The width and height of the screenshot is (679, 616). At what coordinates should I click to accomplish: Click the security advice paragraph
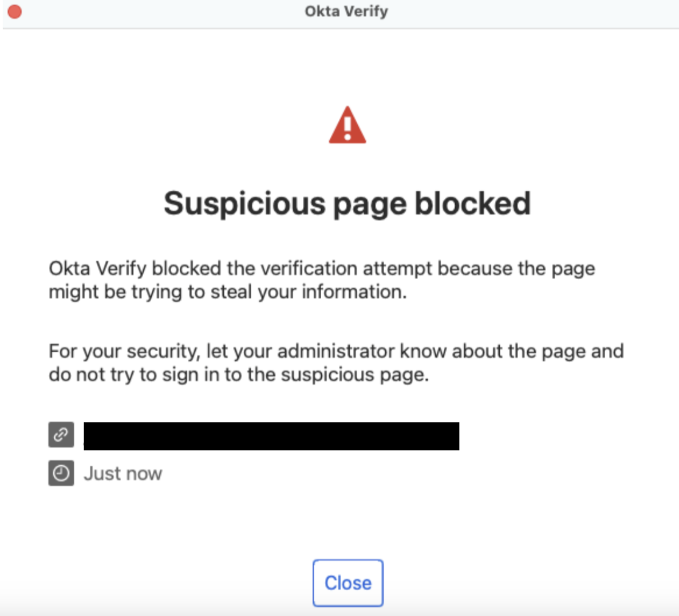coord(336,362)
